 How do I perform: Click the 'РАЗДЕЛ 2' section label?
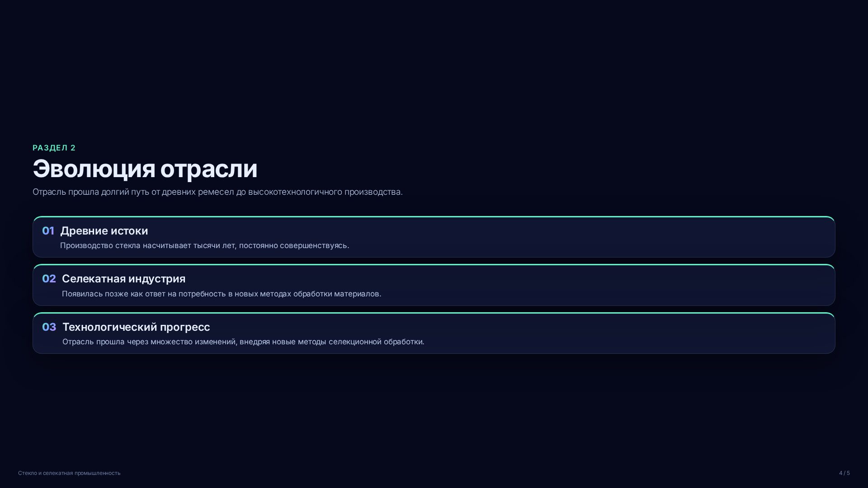[x=54, y=148]
